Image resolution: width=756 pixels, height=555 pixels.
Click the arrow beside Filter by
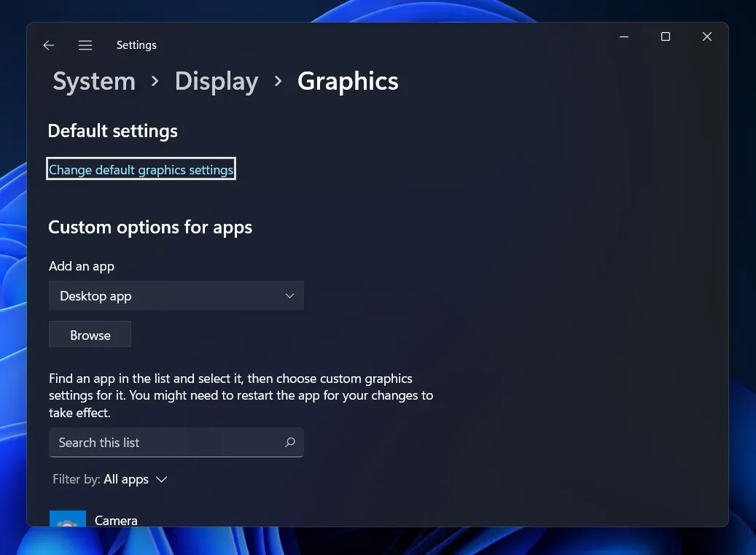pos(161,479)
